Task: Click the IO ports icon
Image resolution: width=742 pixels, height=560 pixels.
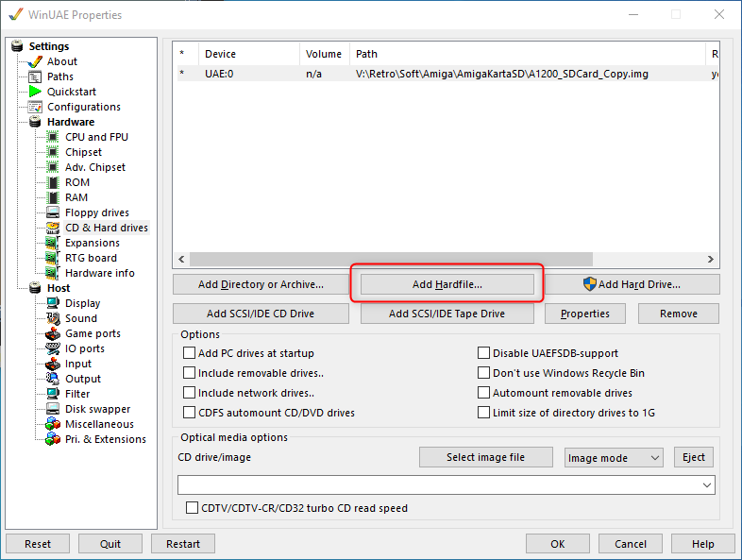Action: (x=53, y=348)
